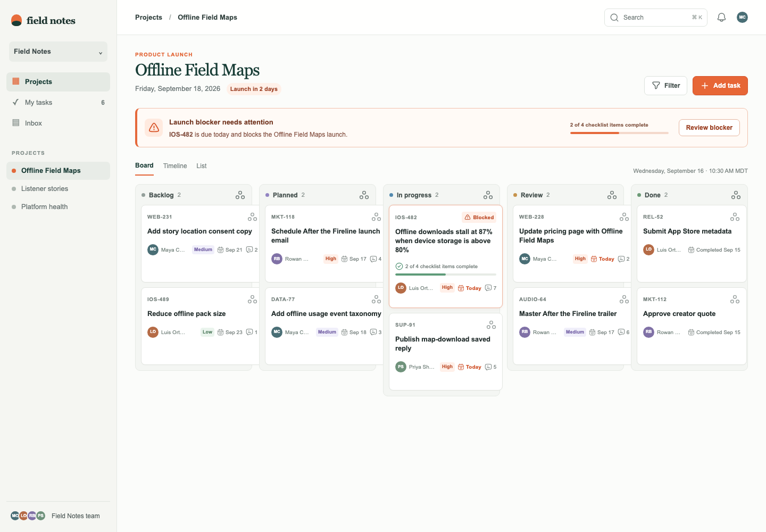Open the Field Notes team footer
The height and width of the screenshot is (532, 766).
(x=58, y=516)
